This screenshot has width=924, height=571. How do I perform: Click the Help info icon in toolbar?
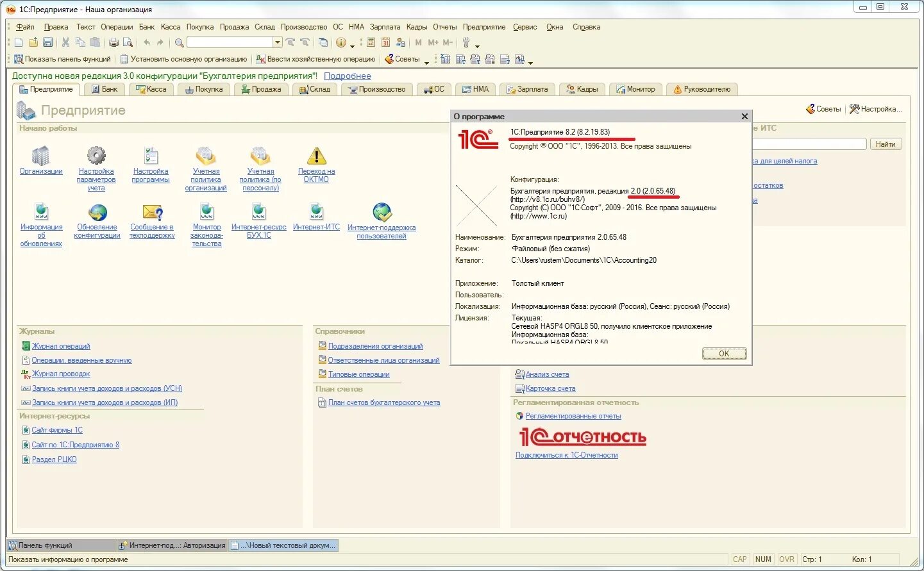point(341,42)
